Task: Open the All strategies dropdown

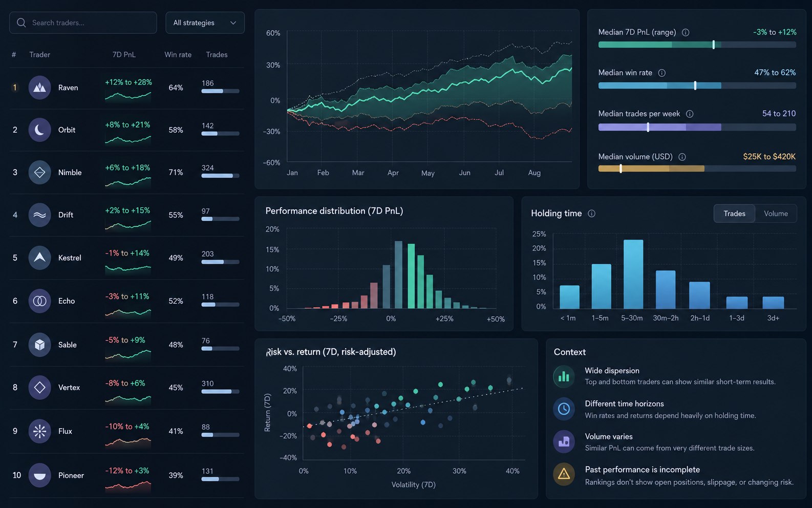Action: pos(205,23)
